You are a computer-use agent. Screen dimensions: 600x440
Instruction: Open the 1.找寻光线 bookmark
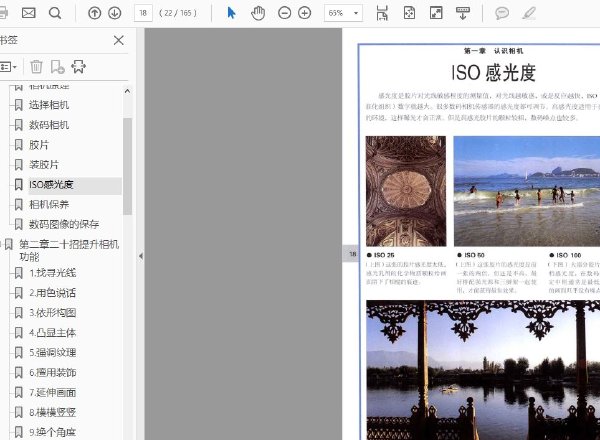(53, 273)
